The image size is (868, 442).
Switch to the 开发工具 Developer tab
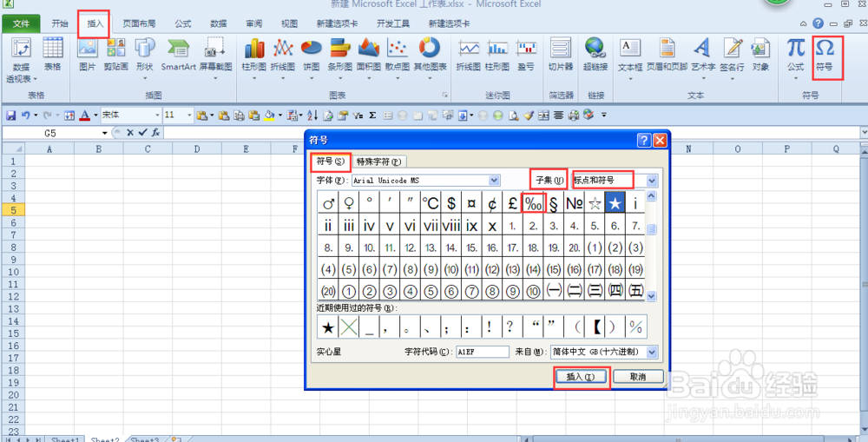[x=393, y=23]
